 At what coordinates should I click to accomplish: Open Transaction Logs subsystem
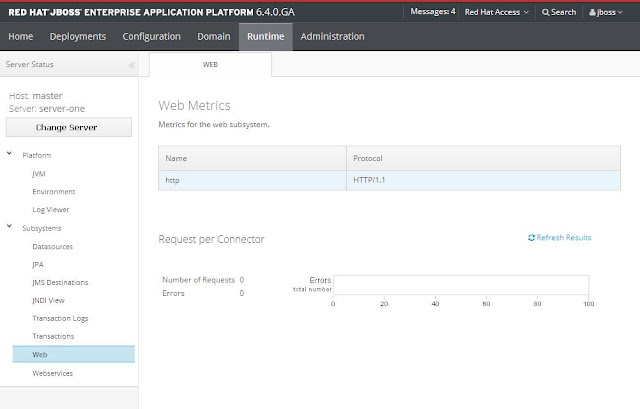click(60, 318)
